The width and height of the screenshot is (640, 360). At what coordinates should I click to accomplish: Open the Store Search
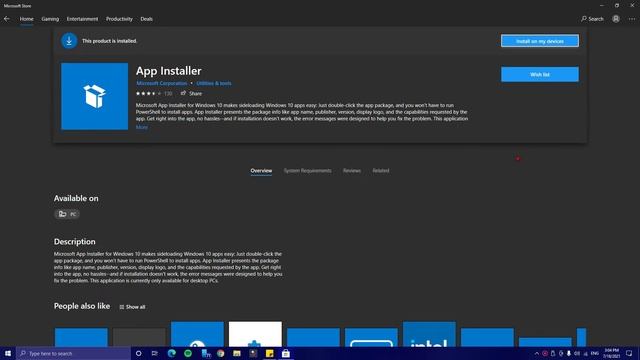(592, 19)
